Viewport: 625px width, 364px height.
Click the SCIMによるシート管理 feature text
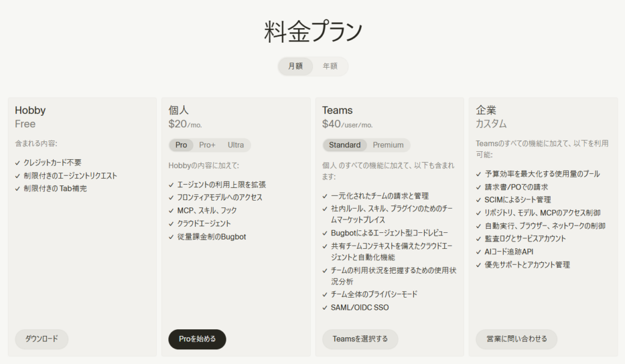518,199
